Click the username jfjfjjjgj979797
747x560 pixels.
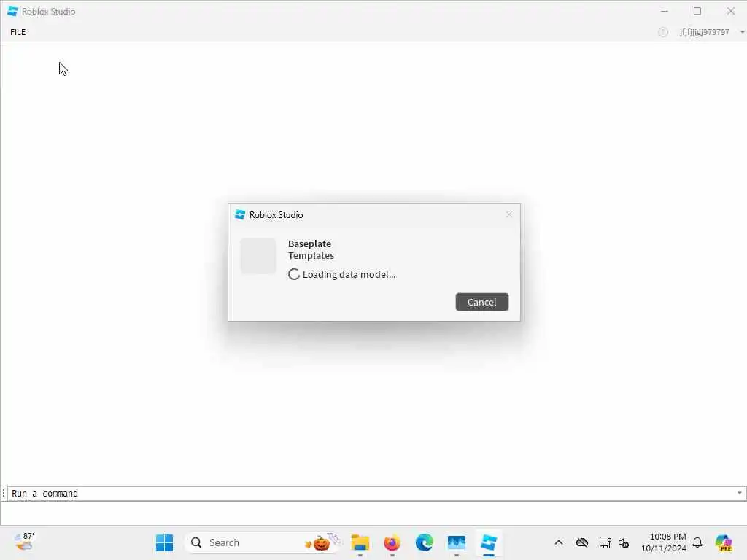[704, 32]
